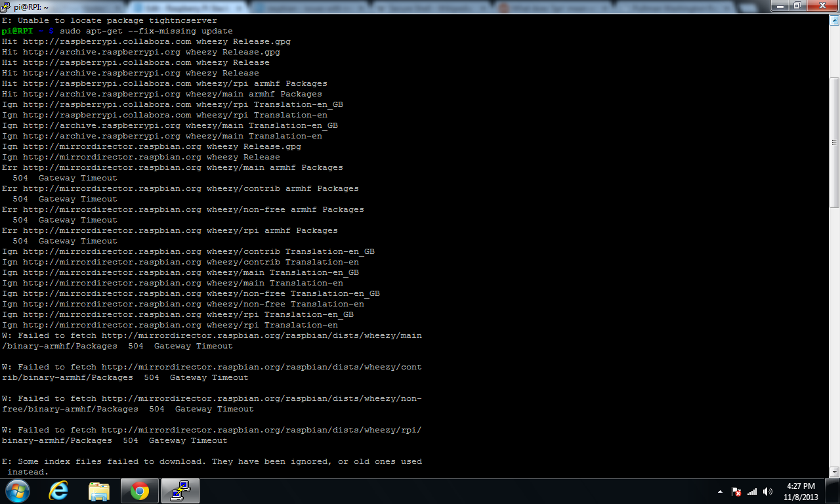Click 'E: Some index files failed to download' line
The width and height of the screenshot is (840, 504).
[x=212, y=461]
